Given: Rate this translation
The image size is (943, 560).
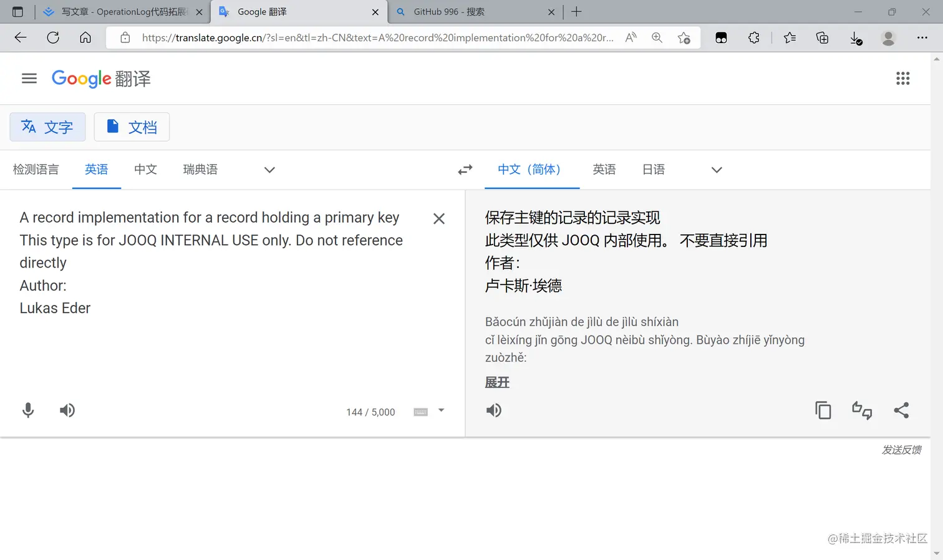Looking at the screenshot, I should [862, 410].
